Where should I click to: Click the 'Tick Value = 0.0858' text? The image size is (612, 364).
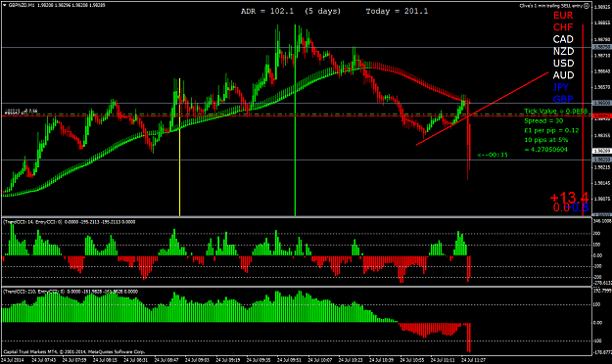[555, 112]
